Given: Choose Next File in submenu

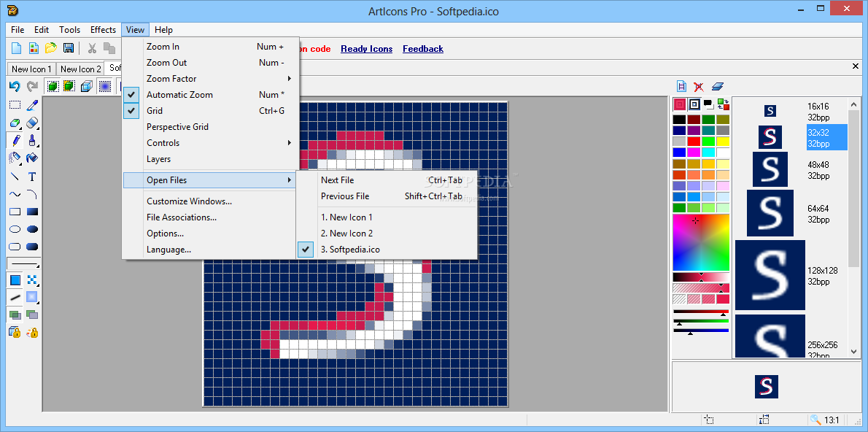Looking at the screenshot, I should pos(387,180).
